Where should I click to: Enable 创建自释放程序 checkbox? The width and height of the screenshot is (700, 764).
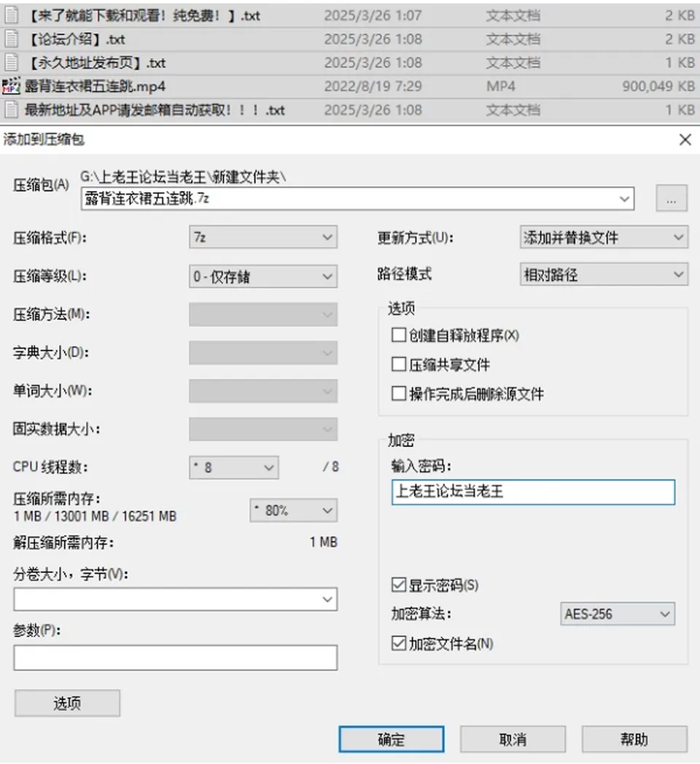pyautogui.click(x=398, y=335)
